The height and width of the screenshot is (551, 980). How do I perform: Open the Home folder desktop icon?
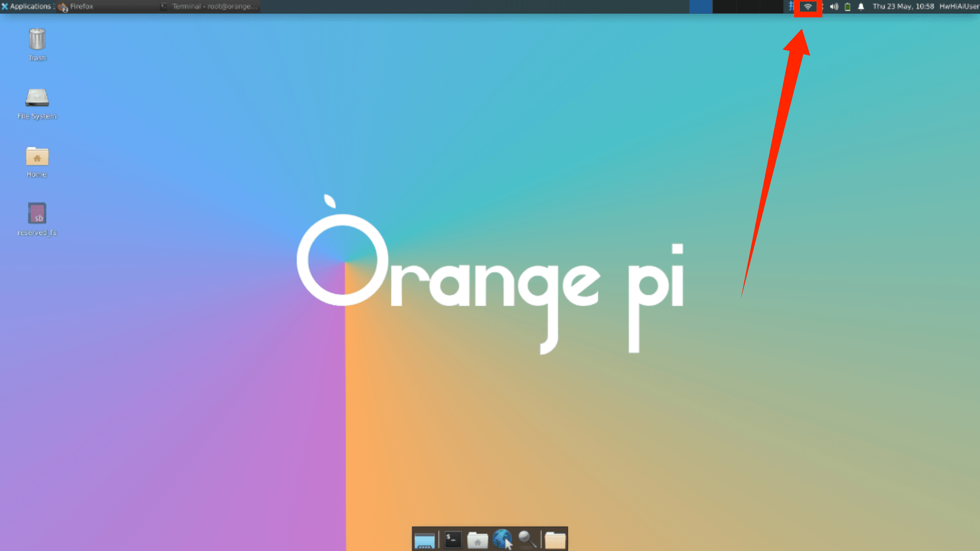[37, 162]
